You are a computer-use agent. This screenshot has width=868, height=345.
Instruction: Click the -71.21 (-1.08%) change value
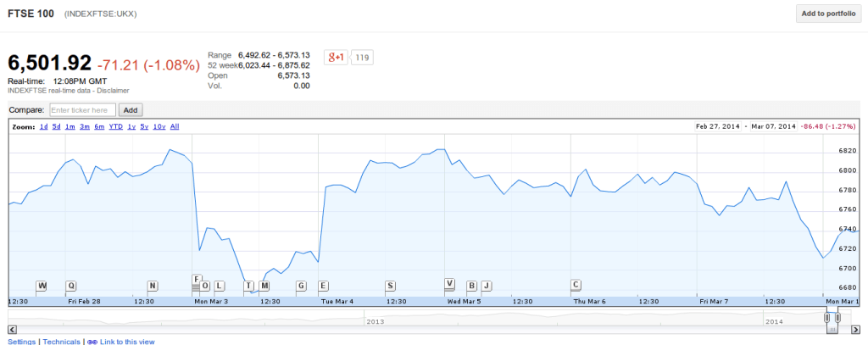click(x=148, y=65)
